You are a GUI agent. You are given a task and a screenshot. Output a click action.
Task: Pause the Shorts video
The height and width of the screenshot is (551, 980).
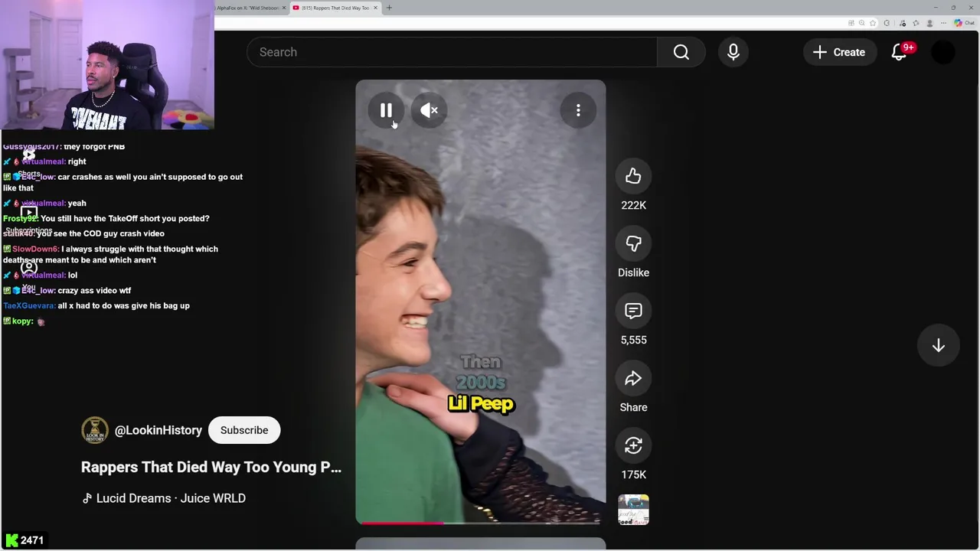click(x=386, y=111)
